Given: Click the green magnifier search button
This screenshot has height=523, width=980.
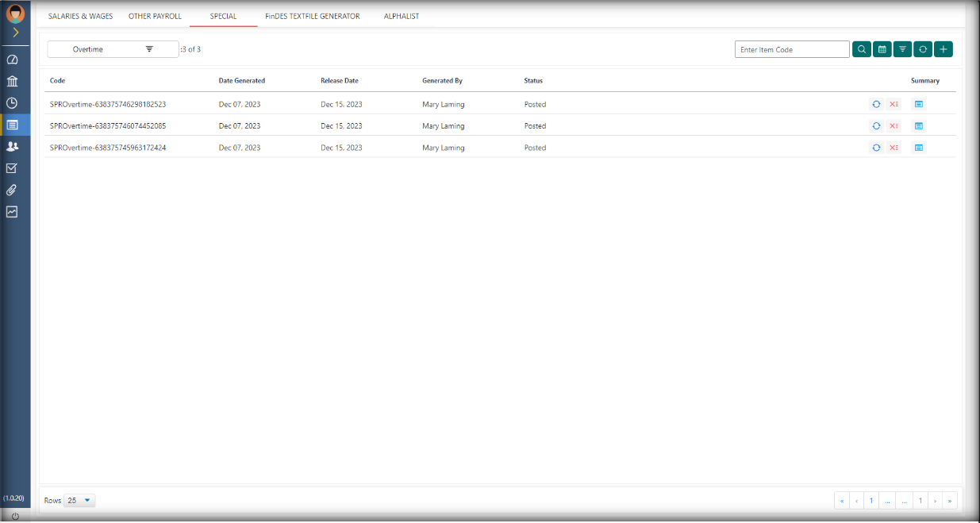Looking at the screenshot, I should coord(861,49).
